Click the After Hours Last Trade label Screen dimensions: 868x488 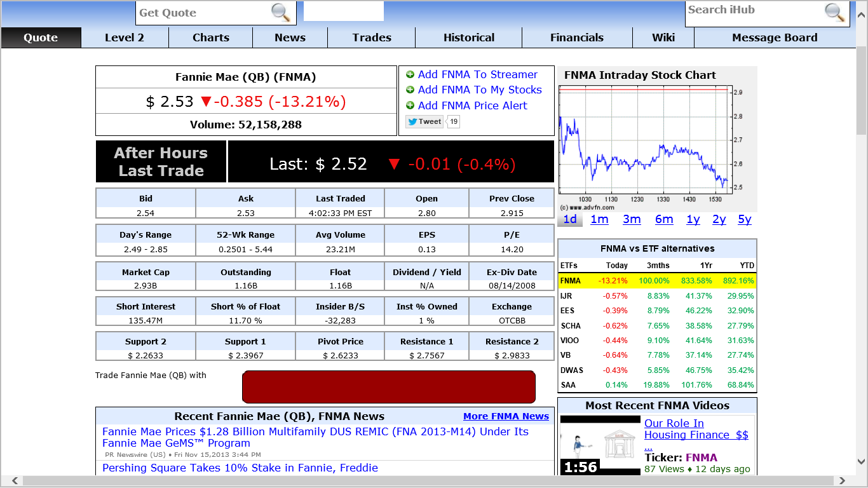click(x=161, y=162)
